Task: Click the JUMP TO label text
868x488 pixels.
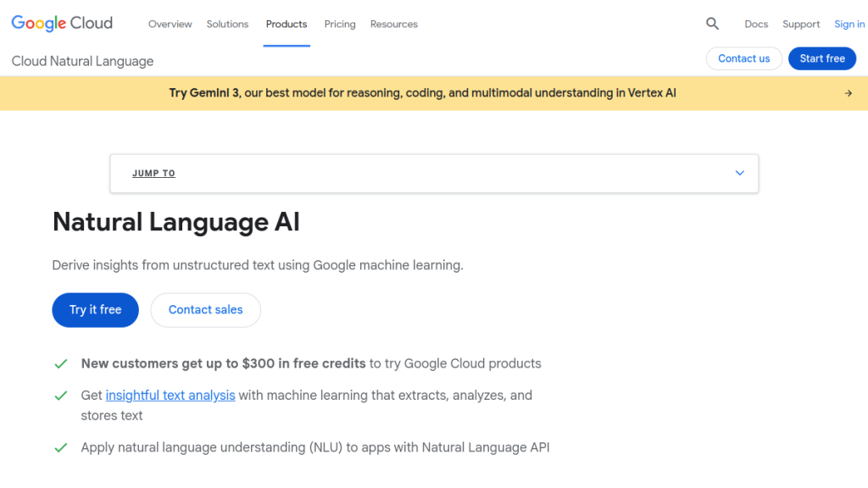Action: point(153,174)
